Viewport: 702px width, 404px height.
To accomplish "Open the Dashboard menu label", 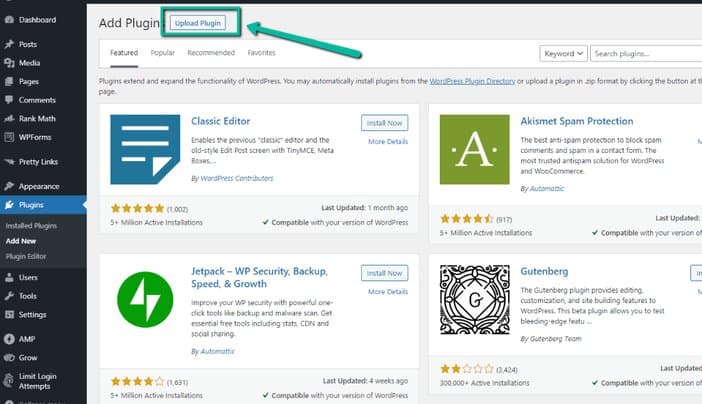I will point(38,20).
